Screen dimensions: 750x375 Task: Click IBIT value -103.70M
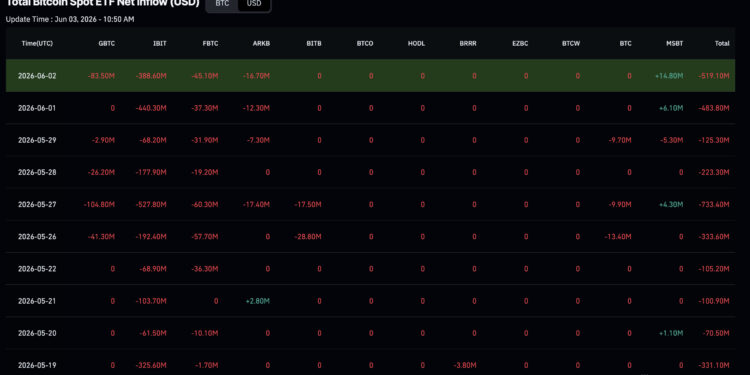151,301
